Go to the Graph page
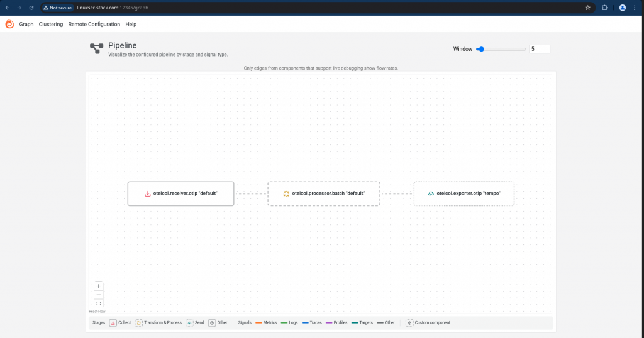644x338 pixels. [26, 25]
